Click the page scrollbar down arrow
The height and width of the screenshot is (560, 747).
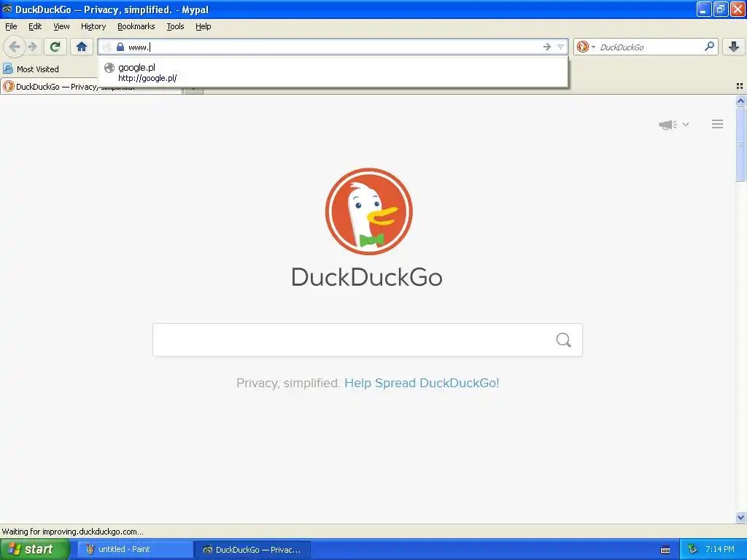click(x=740, y=517)
